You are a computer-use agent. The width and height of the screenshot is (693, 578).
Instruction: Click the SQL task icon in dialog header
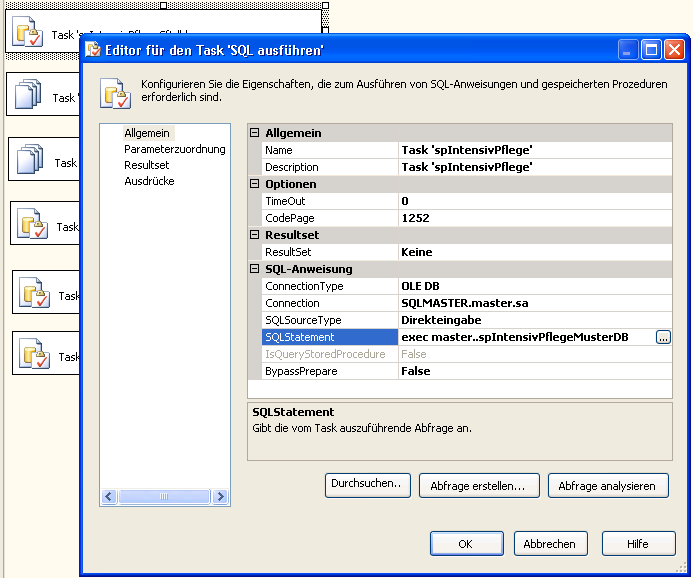point(115,92)
